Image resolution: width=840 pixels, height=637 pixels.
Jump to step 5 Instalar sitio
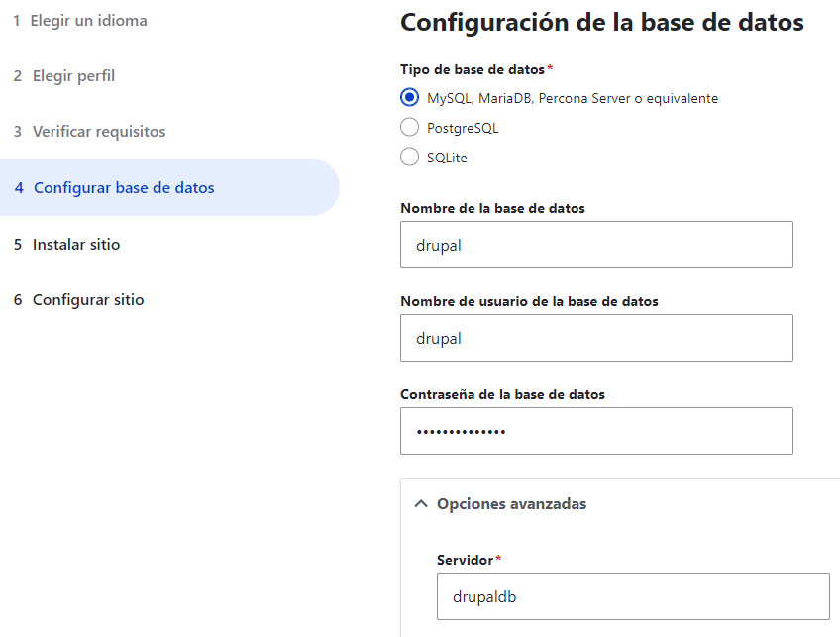tap(67, 244)
